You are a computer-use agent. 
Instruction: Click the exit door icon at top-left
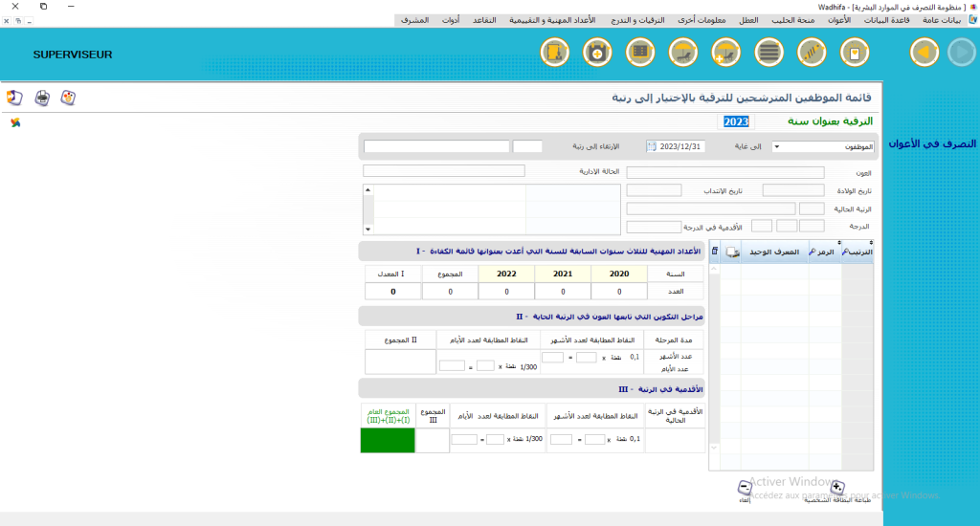pos(14,98)
